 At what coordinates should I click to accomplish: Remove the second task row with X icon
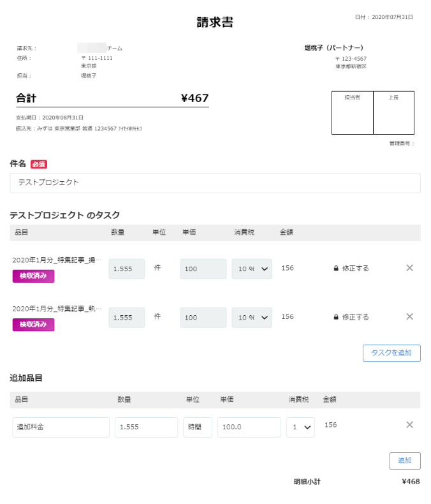point(409,316)
